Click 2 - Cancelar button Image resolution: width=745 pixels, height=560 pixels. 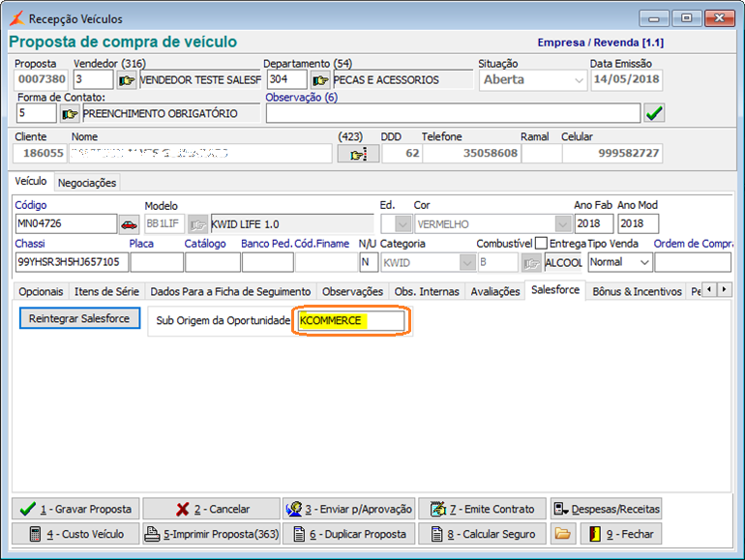pos(212,509)
